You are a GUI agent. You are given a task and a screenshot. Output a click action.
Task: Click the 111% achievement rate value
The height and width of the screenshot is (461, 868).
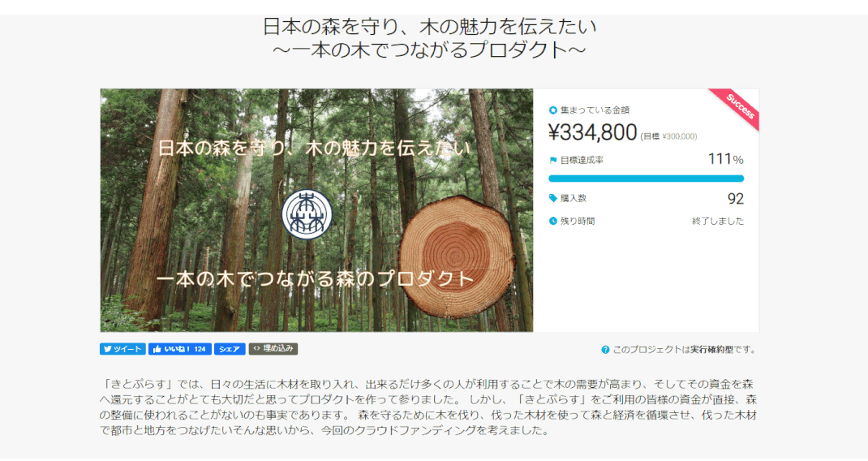(725, 160)
